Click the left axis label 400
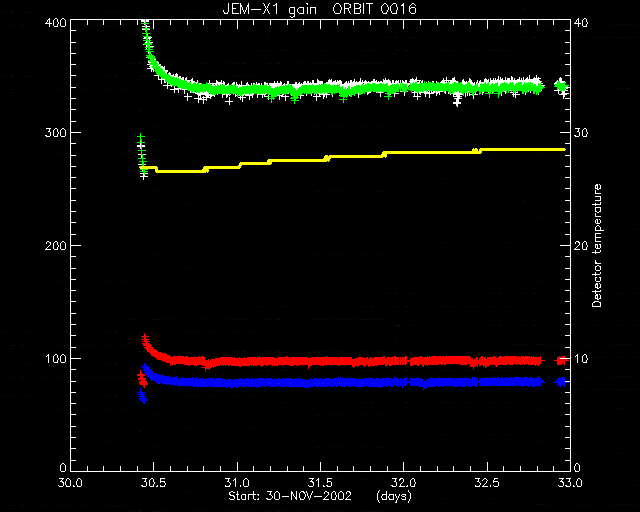Screen dimensions: 640x512 55,22
